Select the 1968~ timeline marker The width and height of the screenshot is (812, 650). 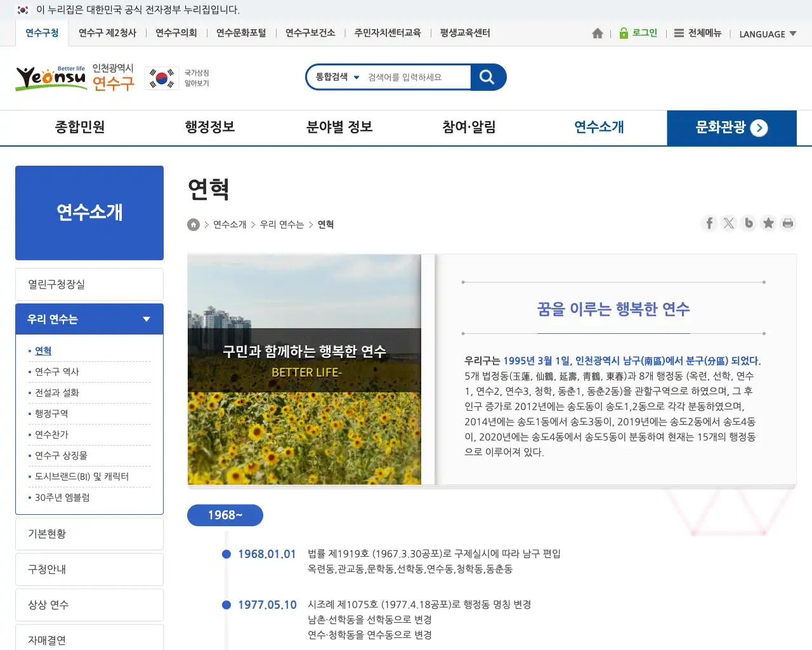click(225, 515)
